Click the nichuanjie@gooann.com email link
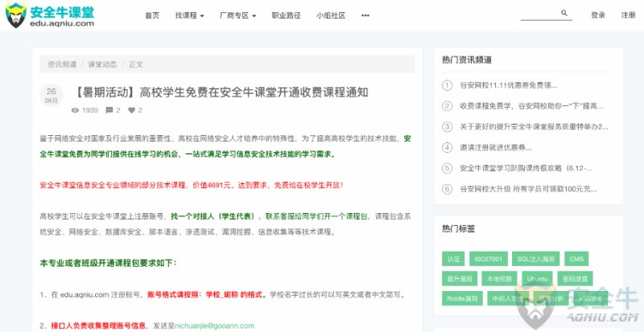The image size is (644, 332). pyautogui.click(x=214, y=326)
